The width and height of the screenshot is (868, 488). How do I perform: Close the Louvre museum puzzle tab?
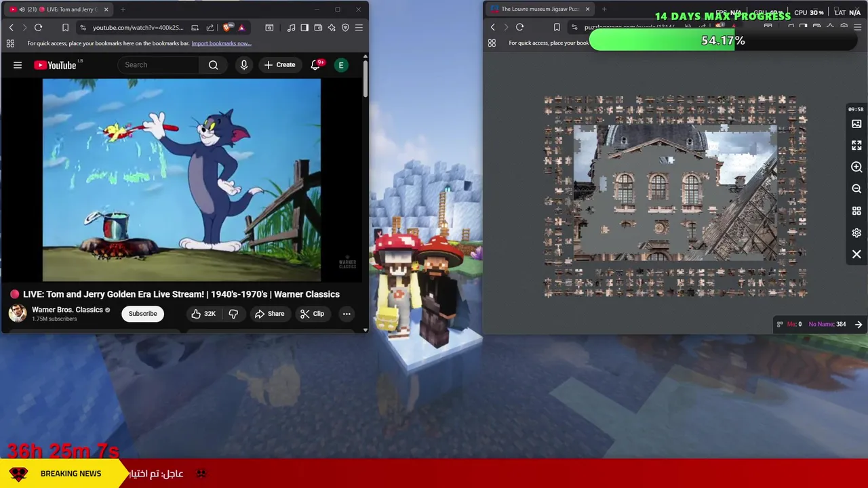coord(587,9)
